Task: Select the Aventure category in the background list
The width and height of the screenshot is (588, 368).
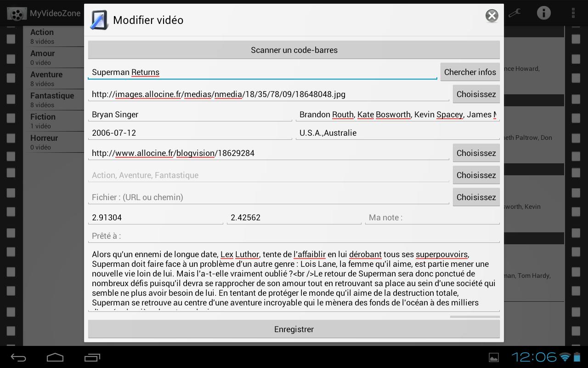Action: (53, 79)
